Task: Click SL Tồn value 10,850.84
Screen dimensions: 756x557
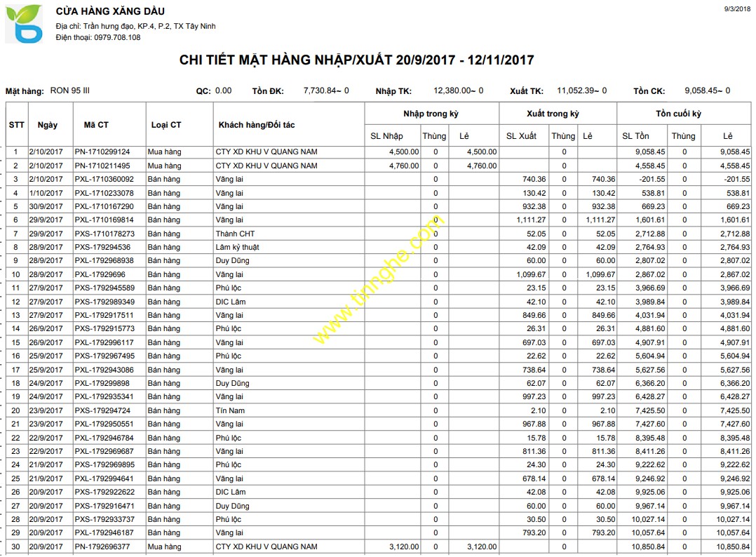Action: [x=649, y=547]
